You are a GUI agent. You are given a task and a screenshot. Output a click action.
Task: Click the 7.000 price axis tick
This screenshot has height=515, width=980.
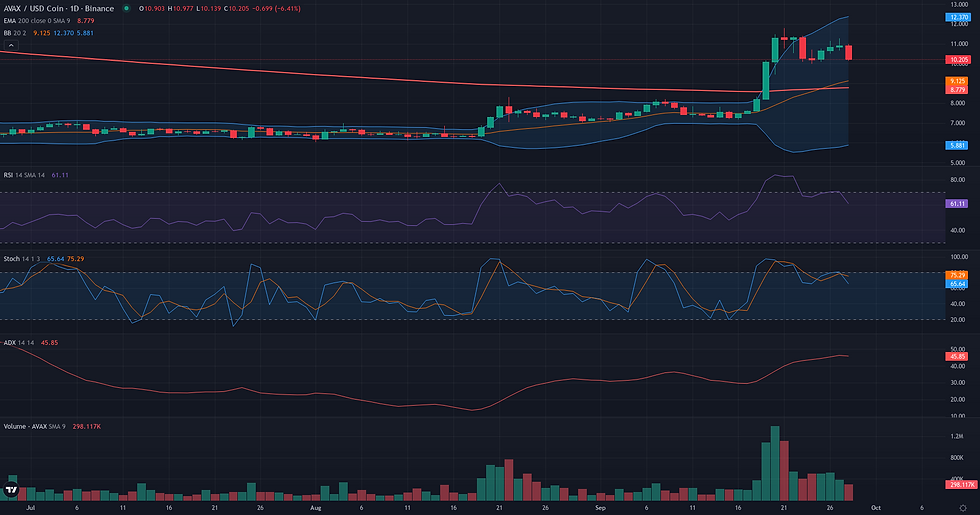(958, 123)
